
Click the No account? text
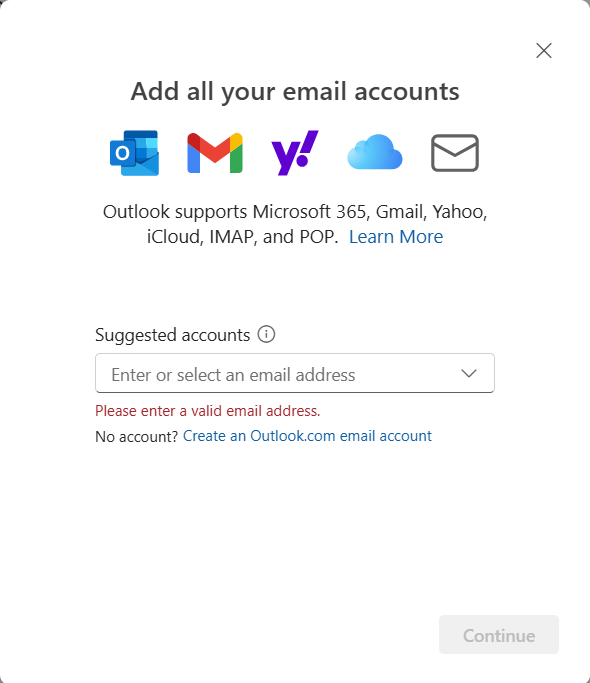point(136,436)
